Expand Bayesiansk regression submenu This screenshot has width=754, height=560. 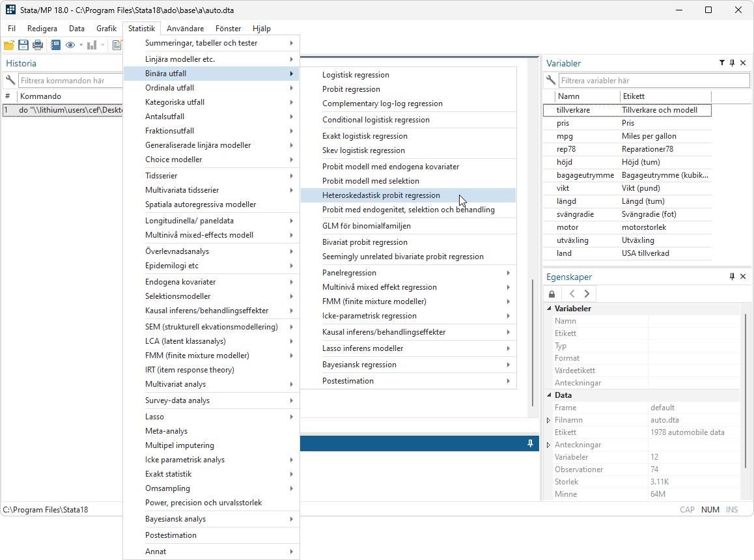[x=408, y=365]
